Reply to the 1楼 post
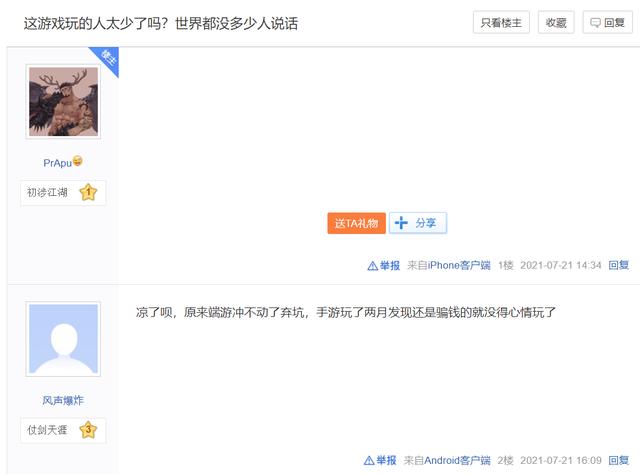This screenshot has width=640, height=474. coord(618,265)
